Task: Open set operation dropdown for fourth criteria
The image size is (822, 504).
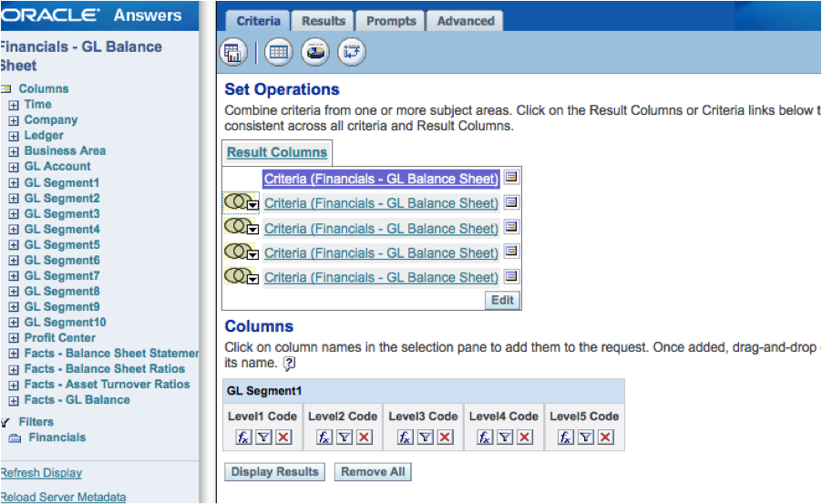Action: [252, 255]
